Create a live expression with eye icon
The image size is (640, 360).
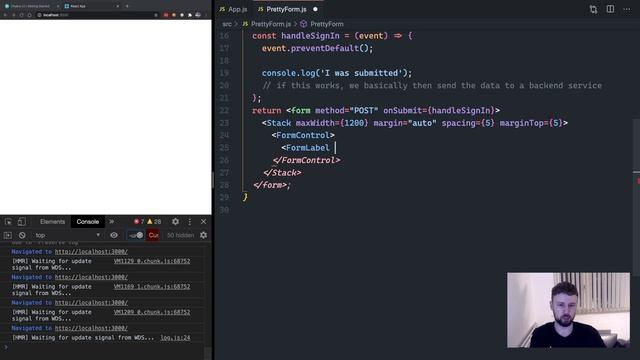click(x=114, y=235)
